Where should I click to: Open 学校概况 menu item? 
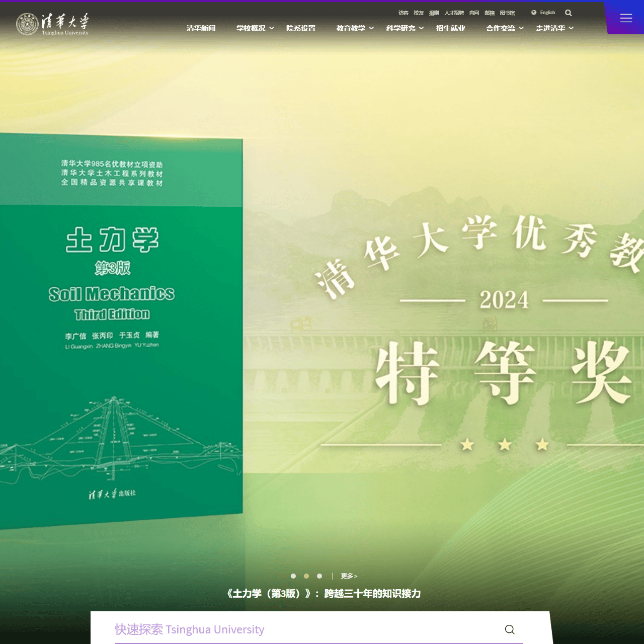(x=251, y=28)
